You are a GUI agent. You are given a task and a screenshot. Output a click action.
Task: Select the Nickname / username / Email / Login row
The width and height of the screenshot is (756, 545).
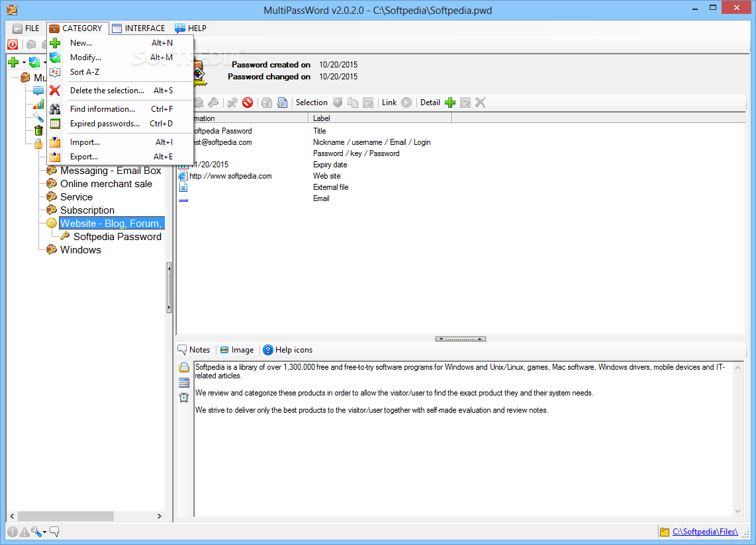coord(372,142)
